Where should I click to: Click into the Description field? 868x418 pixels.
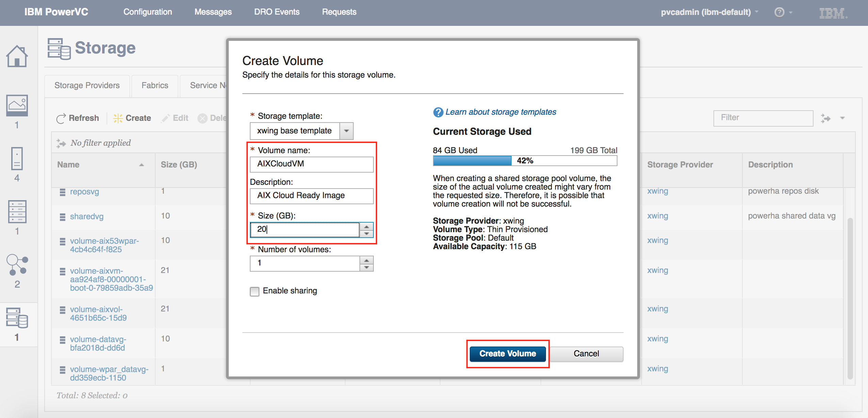311,196
